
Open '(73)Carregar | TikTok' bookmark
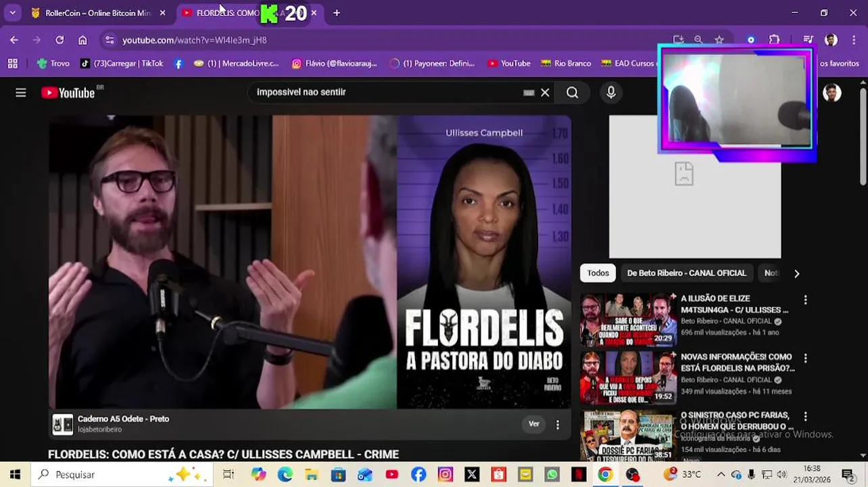pyautogui.click(x=122, y=64)
